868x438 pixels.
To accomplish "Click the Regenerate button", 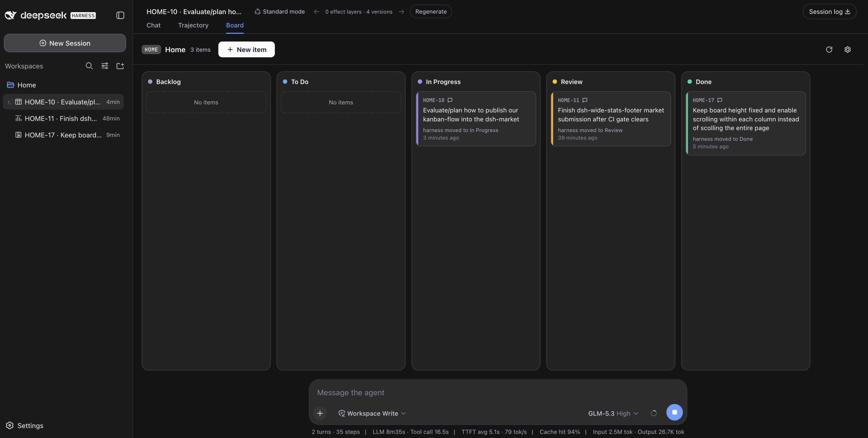I will [x=431, y=11].
